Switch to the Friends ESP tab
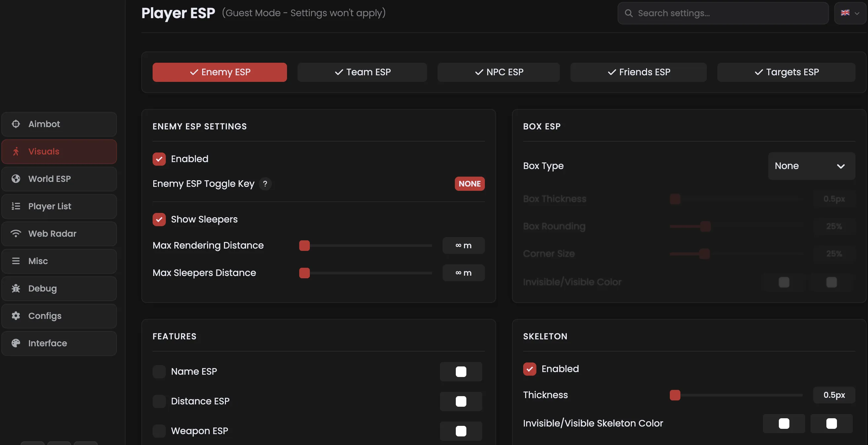This screenshot has height=445, width=868. click(x=638, y=72)
